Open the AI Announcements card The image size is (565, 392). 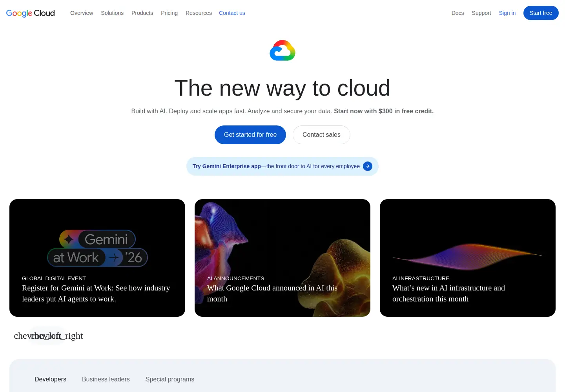click(282, 258)
